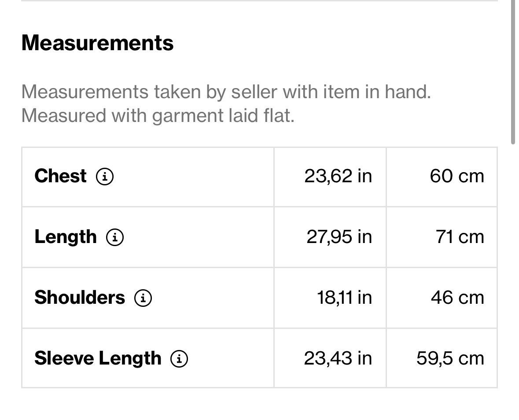Click the 71 cm length value
The image size is (519, 420).
(460, 237)
